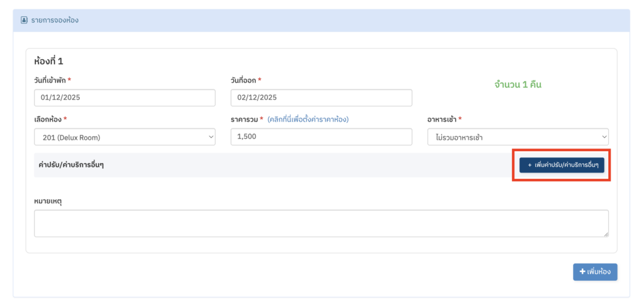Screen dimensions: 644x306
Task: Click the check-in date field 01/12/2025
Action: pos(125,98)
